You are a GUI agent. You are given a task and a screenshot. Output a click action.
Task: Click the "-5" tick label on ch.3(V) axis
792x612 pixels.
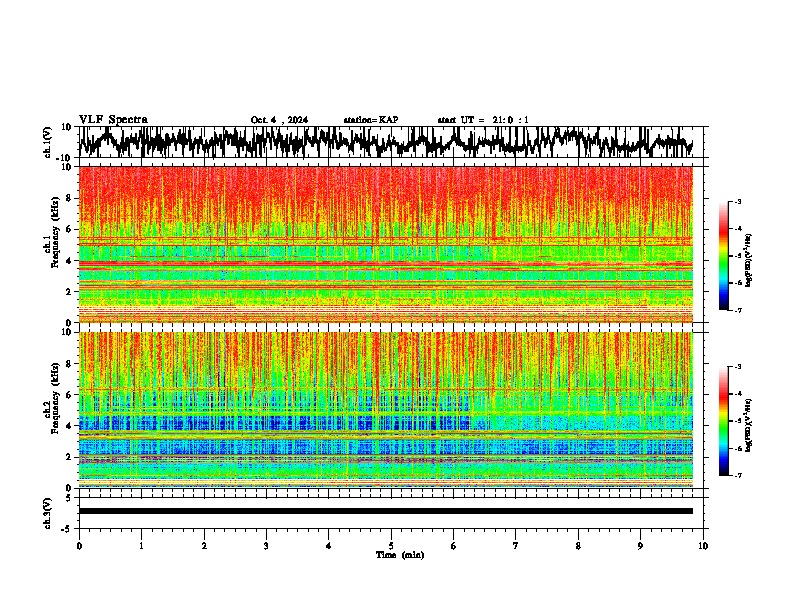pos(67,529)
